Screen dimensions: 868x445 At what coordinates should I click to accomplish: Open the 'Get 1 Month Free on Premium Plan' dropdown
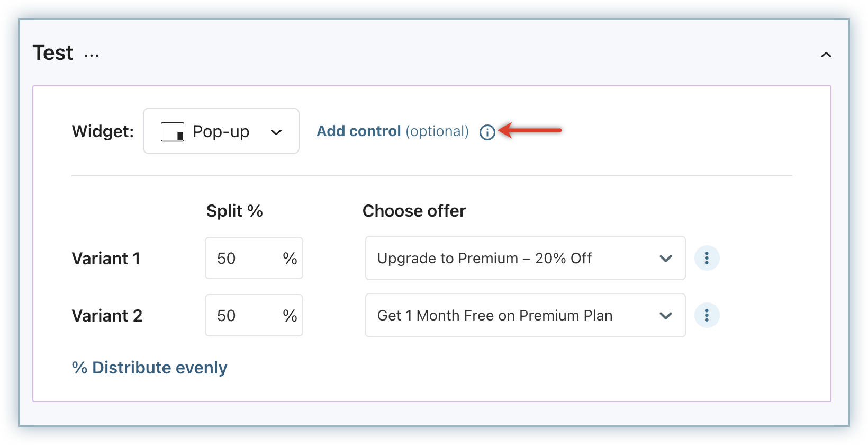[x=524, y=315]
